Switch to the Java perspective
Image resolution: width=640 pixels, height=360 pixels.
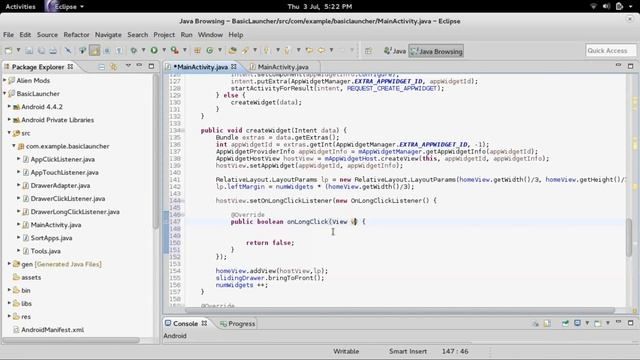pyautogui.click(x=395, y=51)
